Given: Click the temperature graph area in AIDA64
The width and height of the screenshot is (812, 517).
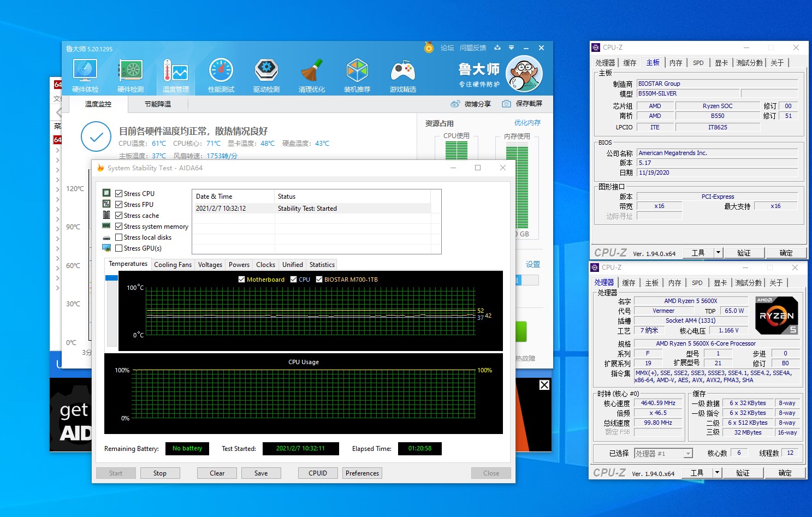Looking at the screenshot, I should pyautogui.click(x=310, y=311).
